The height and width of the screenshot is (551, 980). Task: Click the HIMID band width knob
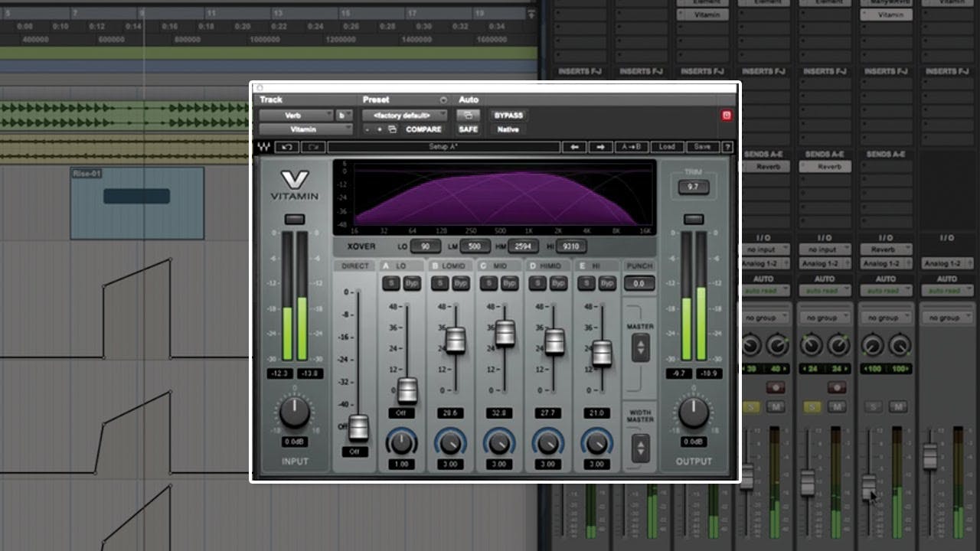click(x=548, y=442)
